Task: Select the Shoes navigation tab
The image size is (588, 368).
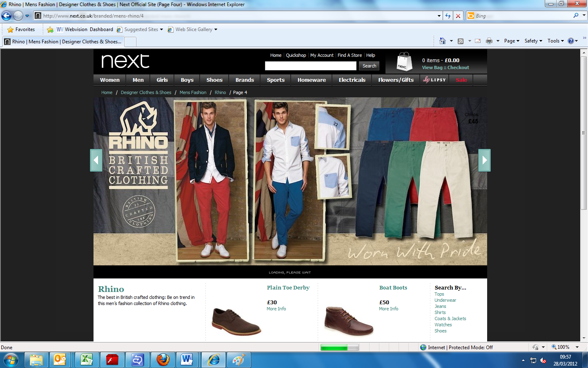Action: (214, 80)
